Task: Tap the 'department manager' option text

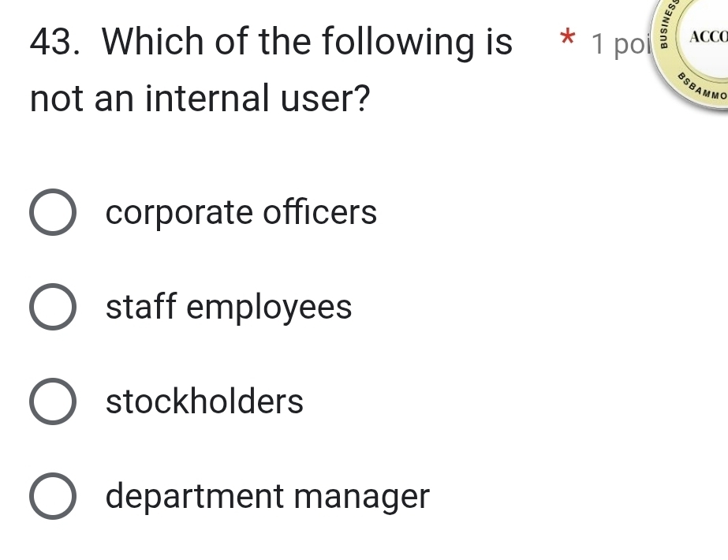Action: [268, 496]
